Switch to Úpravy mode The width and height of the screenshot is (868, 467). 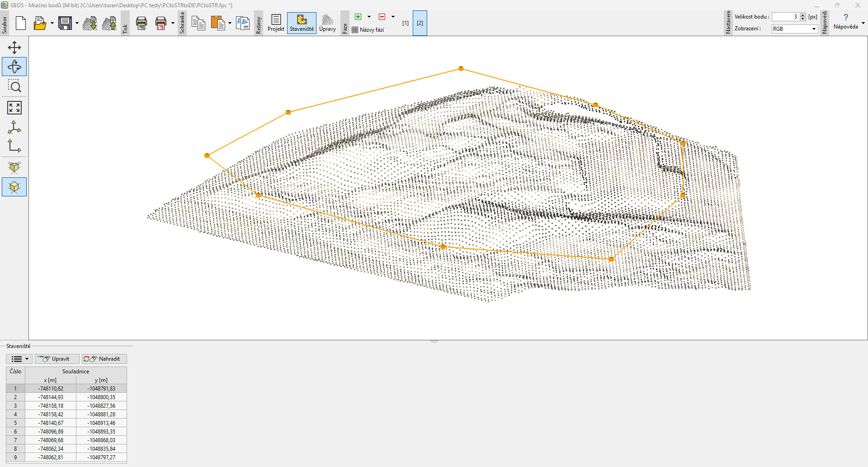(x=327, y=23)
